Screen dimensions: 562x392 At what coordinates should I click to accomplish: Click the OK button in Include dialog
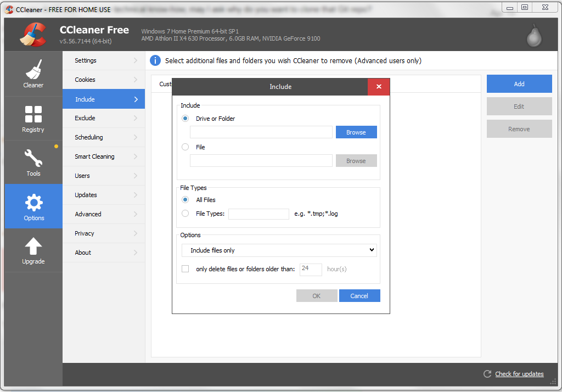[317, 295]
